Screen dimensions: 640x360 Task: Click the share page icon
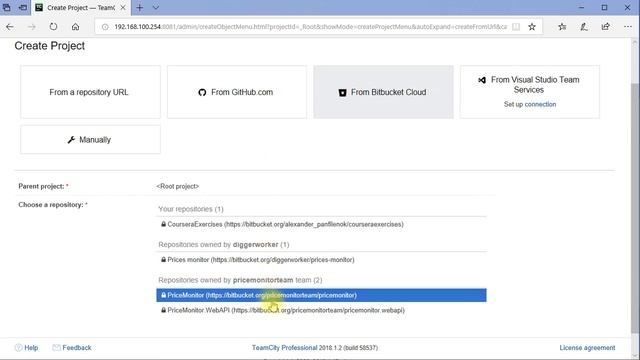click(605, 27)
